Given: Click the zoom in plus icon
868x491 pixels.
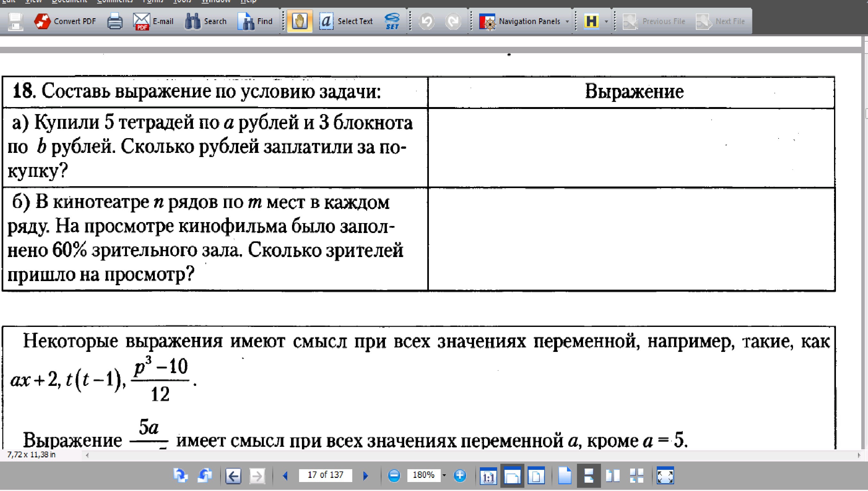Looking at the screenshot, I should tap(460, 476).
